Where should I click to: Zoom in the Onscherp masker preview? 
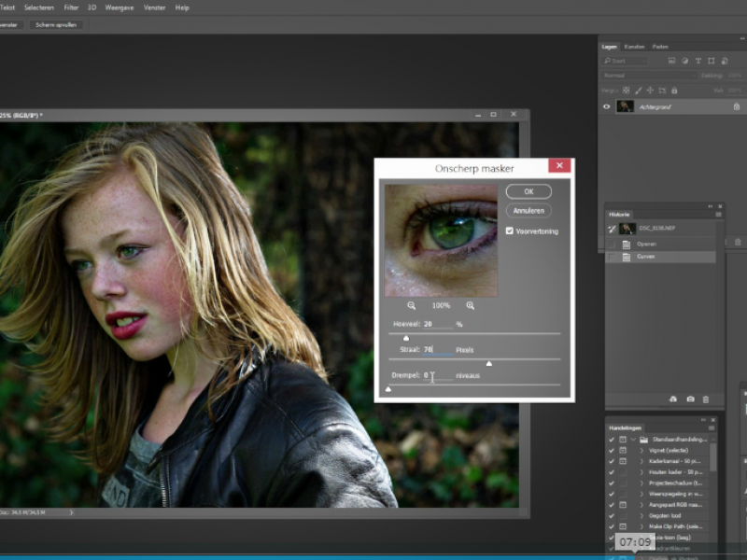(x=470, y=305)
